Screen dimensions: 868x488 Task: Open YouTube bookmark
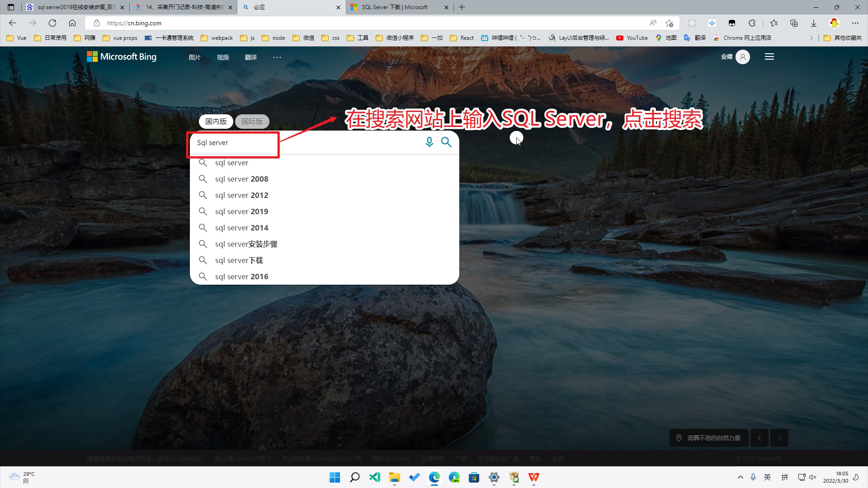[x=632, y=38]
